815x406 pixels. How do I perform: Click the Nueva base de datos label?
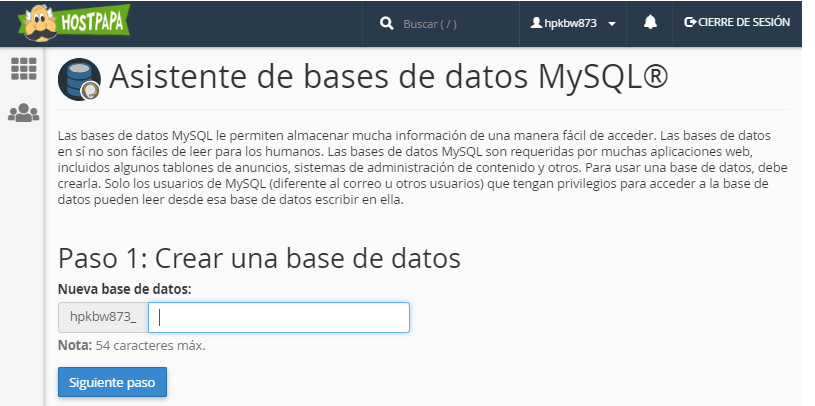coord(125,289)
